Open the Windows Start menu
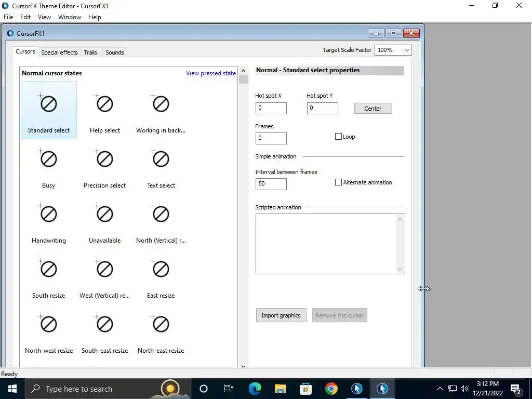The width and height of the screenshot is (532, 399). 12,389
